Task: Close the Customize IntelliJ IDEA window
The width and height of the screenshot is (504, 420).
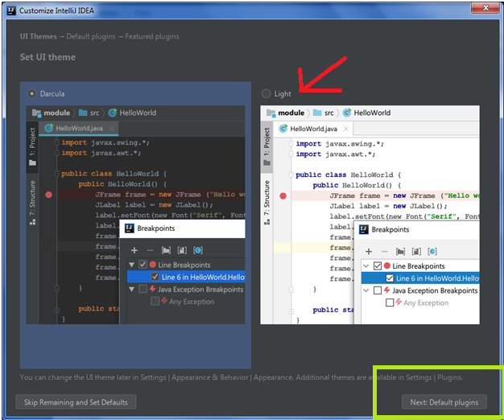Action: point(484,7)
